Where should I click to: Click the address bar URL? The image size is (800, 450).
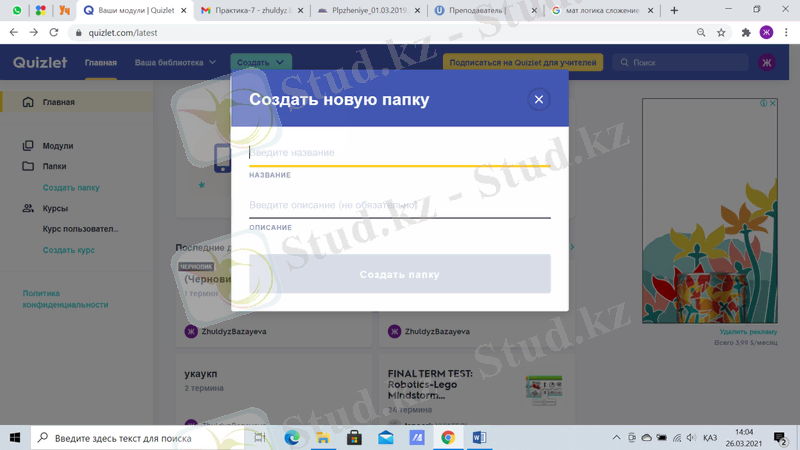[x=123, y=33]
